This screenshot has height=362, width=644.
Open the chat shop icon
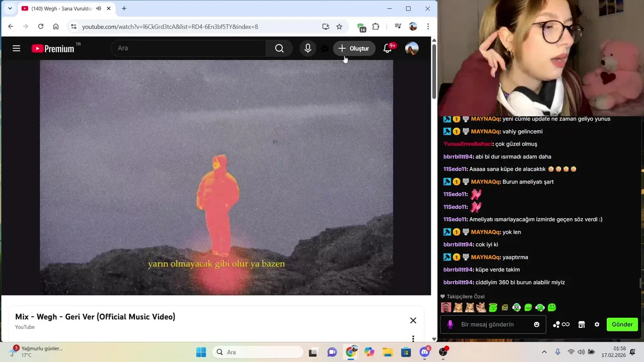582,324
